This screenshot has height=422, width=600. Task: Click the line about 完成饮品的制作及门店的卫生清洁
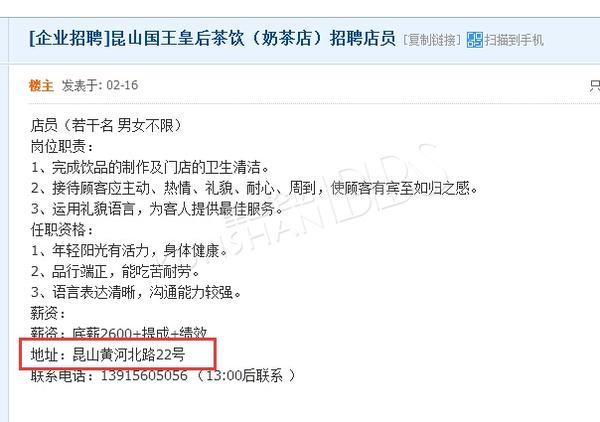pos(150,167)
